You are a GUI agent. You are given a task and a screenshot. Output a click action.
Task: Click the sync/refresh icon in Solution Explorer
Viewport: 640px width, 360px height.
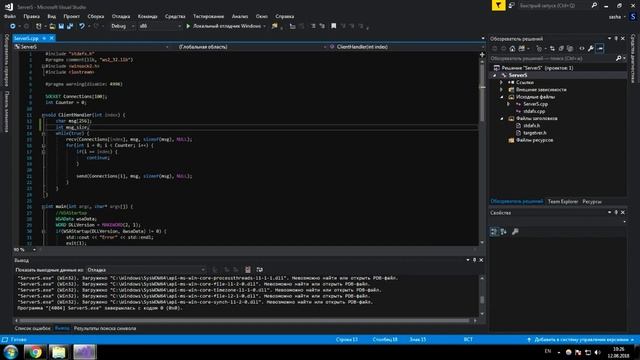coord(552,49)
